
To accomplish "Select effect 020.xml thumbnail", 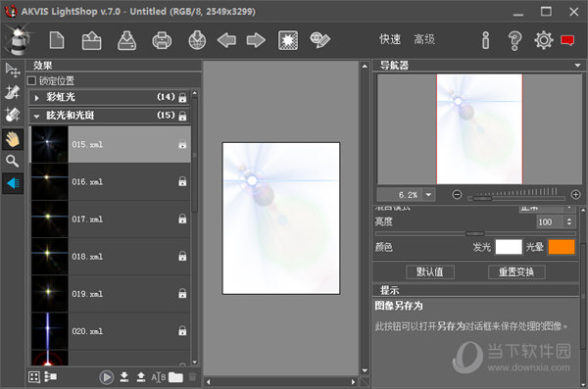I will pyautogui.click(x=50, y=331).
